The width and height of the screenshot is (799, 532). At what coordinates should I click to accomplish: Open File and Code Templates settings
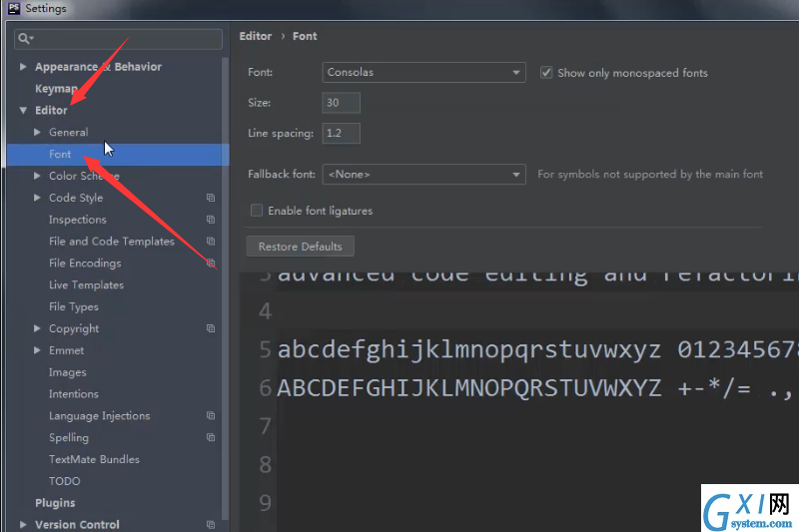pos(112,242)
